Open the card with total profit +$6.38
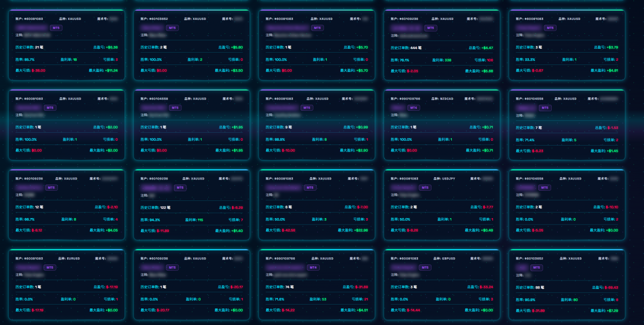Viewport: 644px width, 325px height. (x=67, y=45)
